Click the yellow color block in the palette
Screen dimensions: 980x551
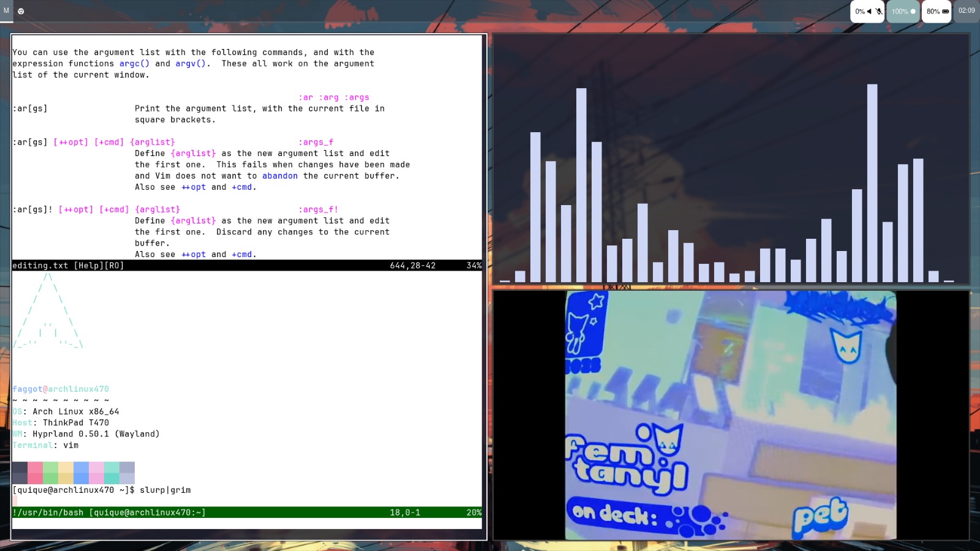point(66,473)
